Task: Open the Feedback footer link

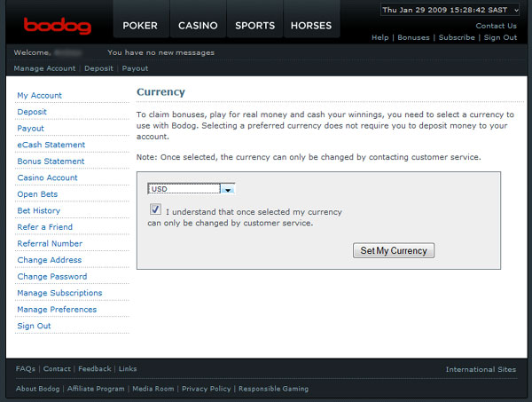Action: coord(95,369)
